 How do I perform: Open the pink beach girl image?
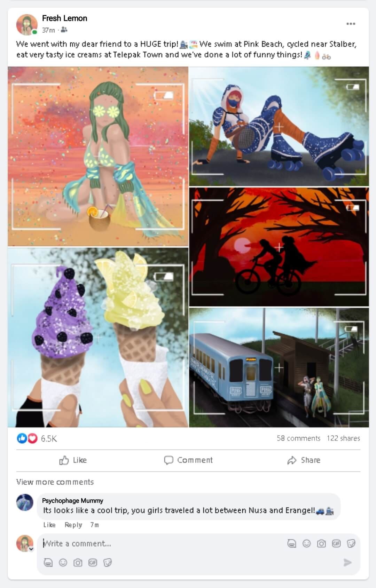98,156
